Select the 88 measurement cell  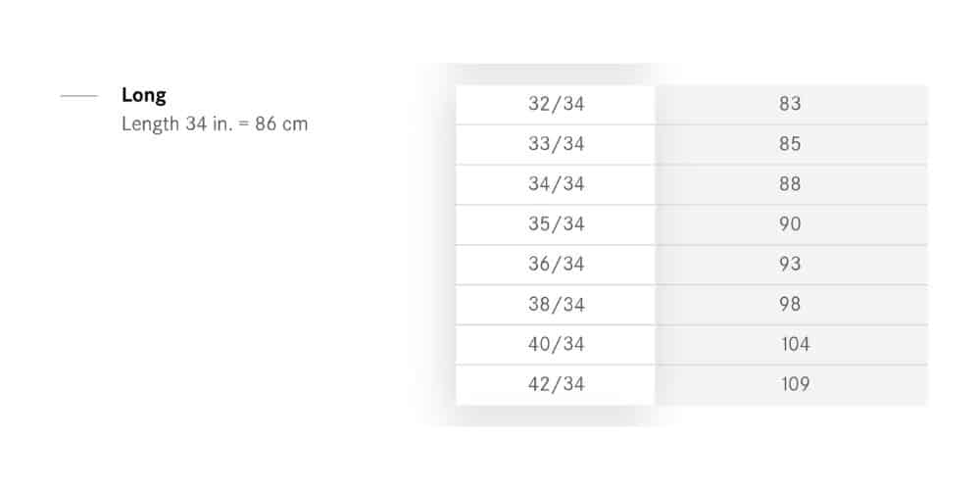790,184
